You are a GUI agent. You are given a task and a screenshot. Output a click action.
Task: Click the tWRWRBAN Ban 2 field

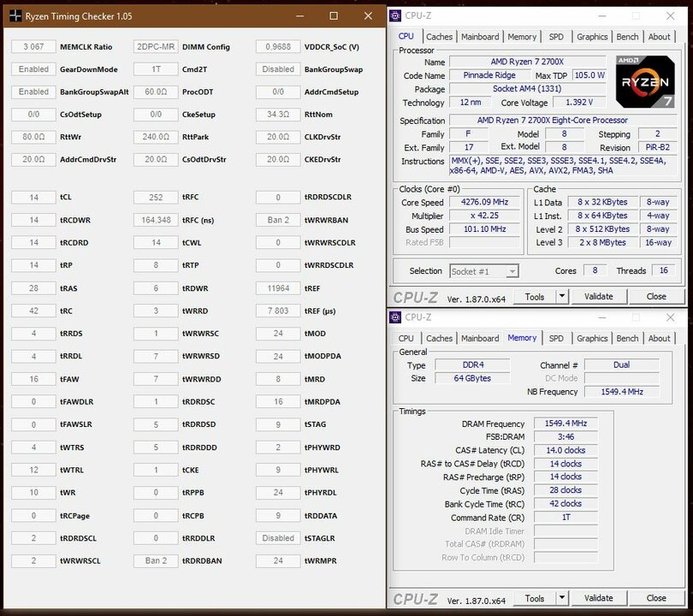(x=278, y=220)
